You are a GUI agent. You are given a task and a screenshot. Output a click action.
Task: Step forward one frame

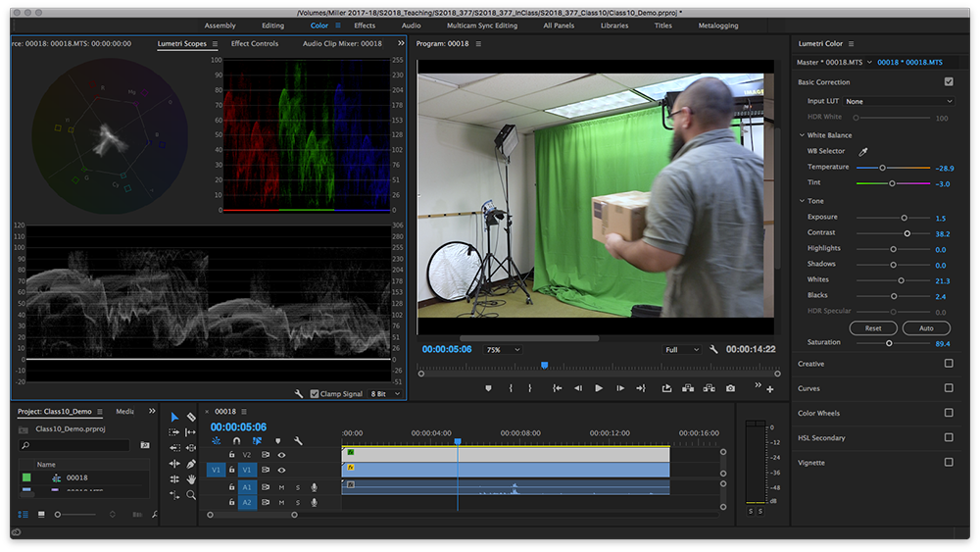pyautogui.click(x=620, y=388)
